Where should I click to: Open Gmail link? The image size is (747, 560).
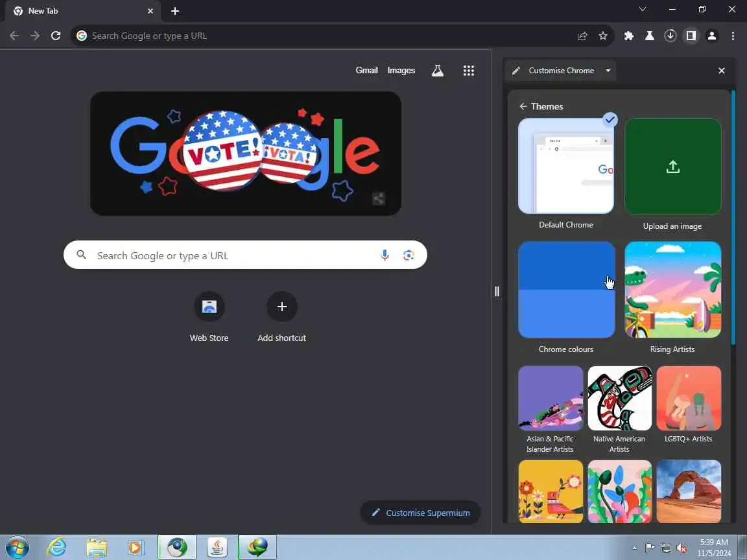pyautogui.click(x=366, y=71)
